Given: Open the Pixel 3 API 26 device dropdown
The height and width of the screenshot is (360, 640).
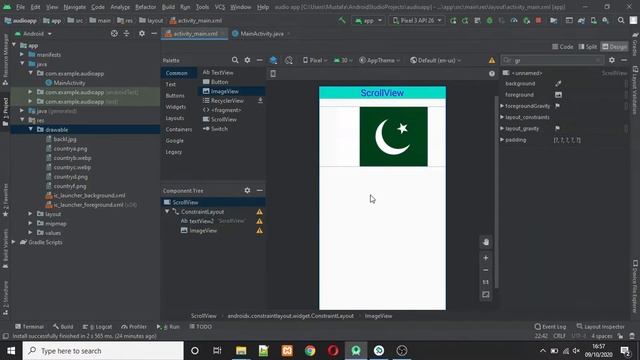Looking at the screenshot, I should 417,20.
